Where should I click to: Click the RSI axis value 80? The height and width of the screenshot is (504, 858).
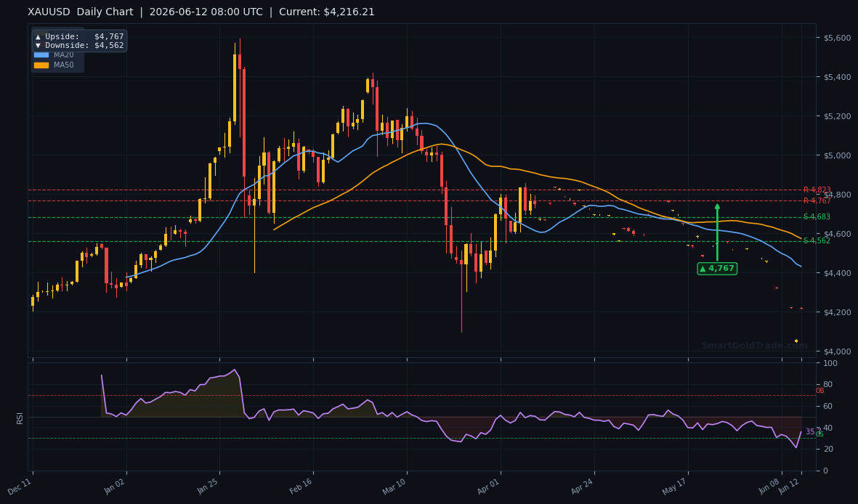click(x=828, y=385)
